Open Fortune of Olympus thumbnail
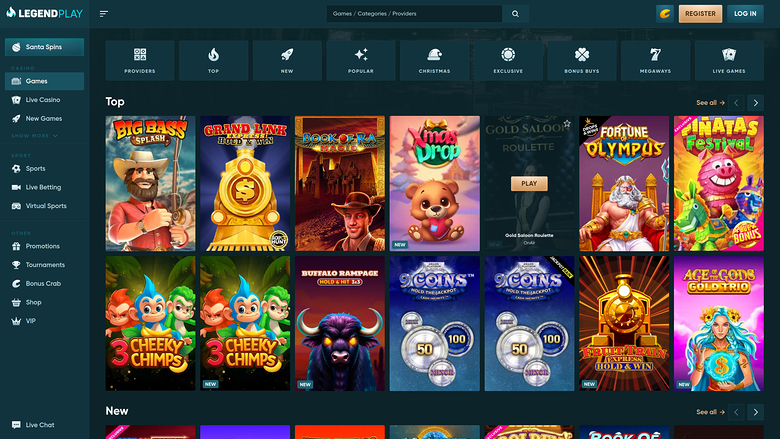 point(624,183)
